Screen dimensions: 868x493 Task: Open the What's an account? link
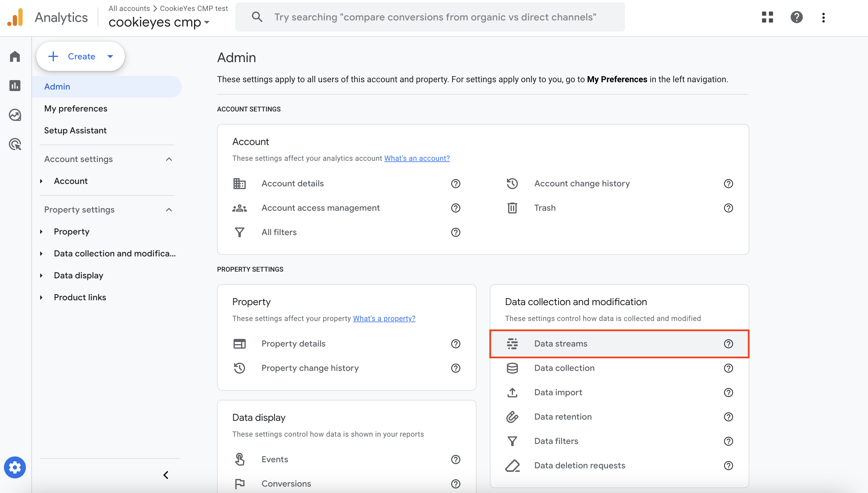coord(417,158)
